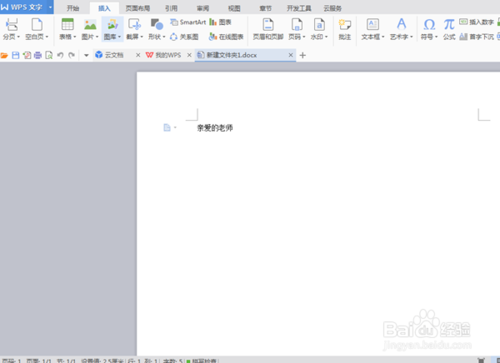Click the SmartArt button
500x363 pixels.
pyautogui.click(x=188, y=22)
